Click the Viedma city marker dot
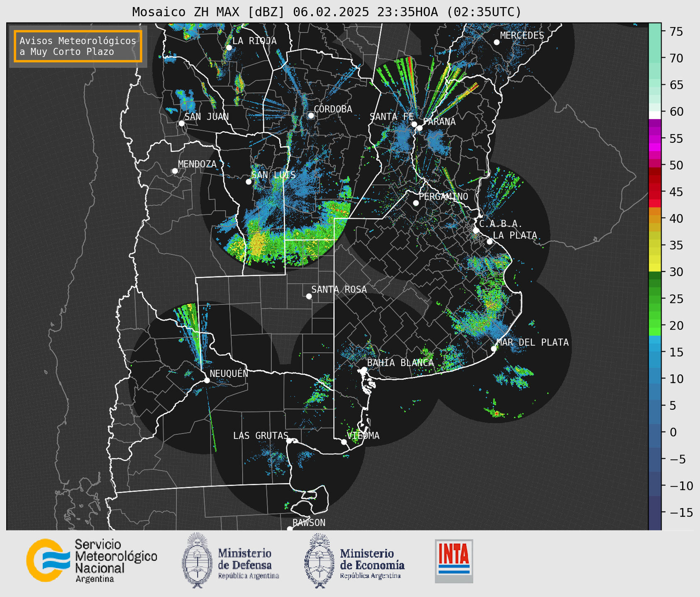 (x=344, y=442)
